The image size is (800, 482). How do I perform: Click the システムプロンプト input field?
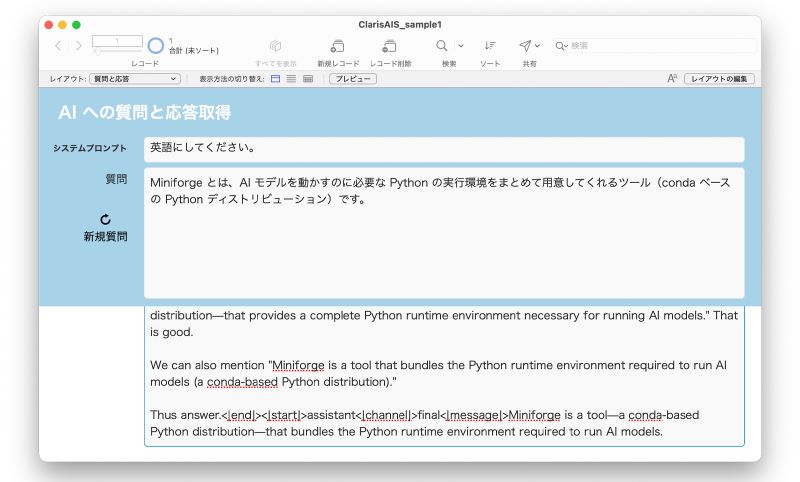click(444, 149)
